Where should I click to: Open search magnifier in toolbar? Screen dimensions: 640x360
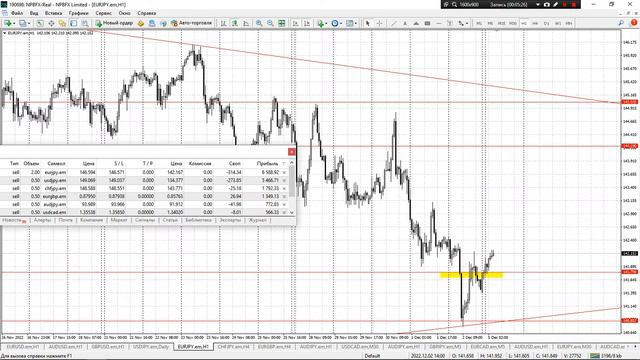(x=621, y=23)
